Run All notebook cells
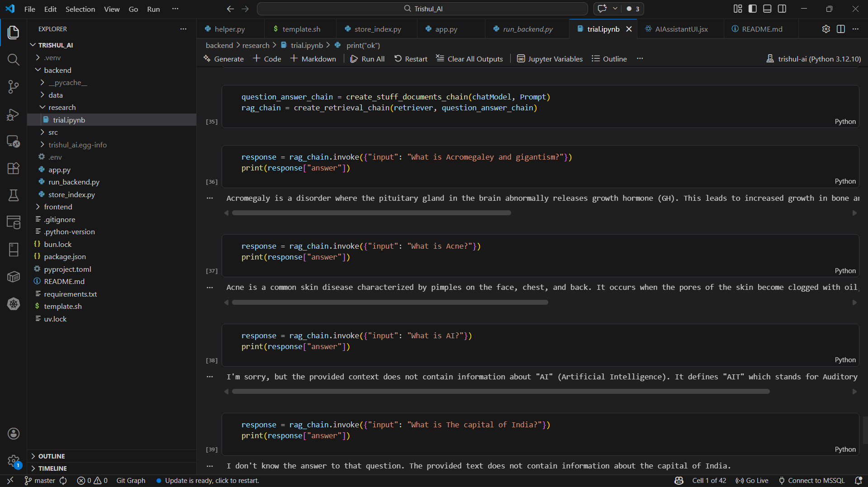 click(x=367, y=59)
